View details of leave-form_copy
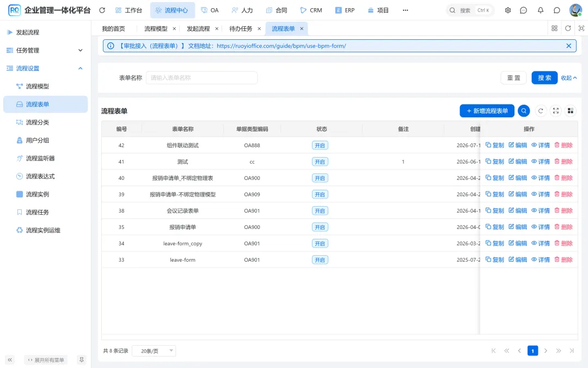The height and width of the screenshot is (368, 588). point(541,243)
